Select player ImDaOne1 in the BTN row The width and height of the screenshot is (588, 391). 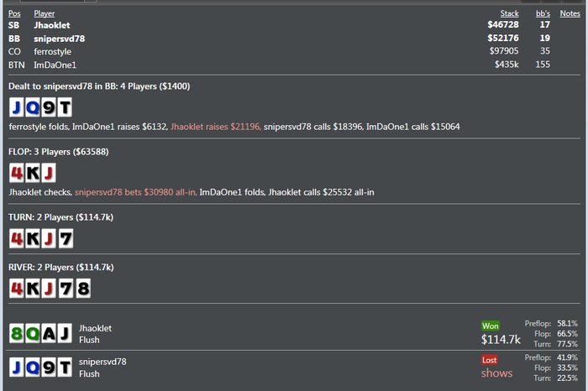[x=55, y=64]
